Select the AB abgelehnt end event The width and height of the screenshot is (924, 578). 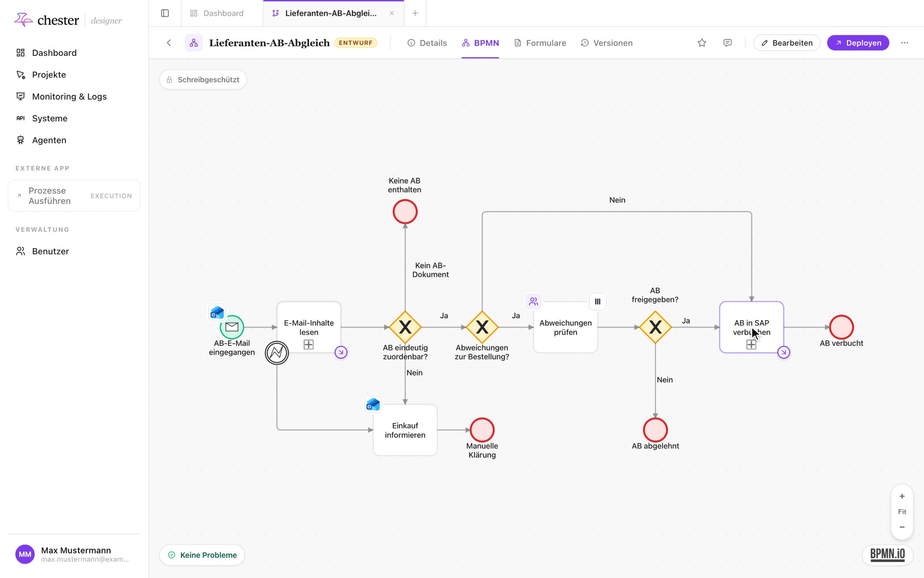click(x=655, y=430)
